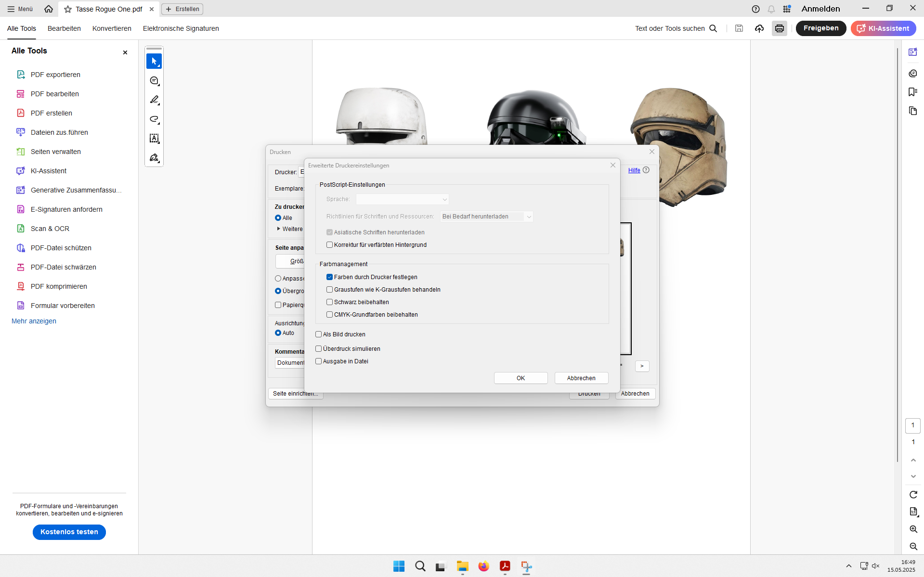Open the print icon in the toolbar
Image resolution: width=924 pixels, height=577 pixels.
(x=779, y=28)
